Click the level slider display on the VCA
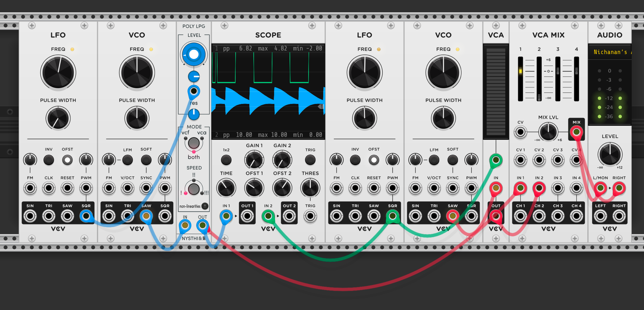This screenshot has height=310, width=644. point(496,92)
